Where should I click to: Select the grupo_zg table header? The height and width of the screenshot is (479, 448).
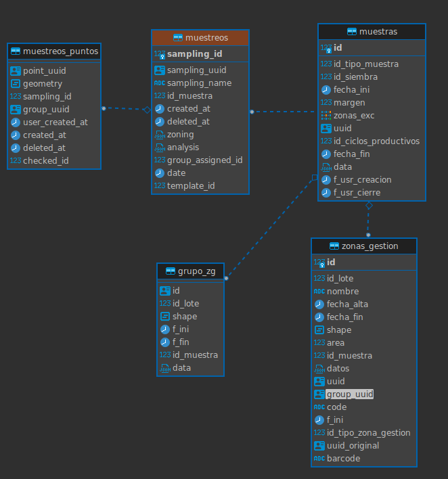coord(190,271)
